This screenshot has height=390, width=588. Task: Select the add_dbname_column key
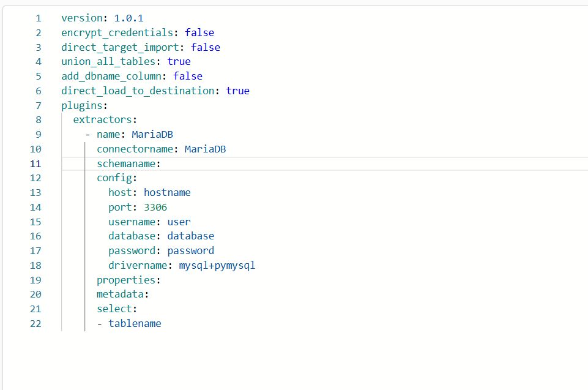point(110,76)
